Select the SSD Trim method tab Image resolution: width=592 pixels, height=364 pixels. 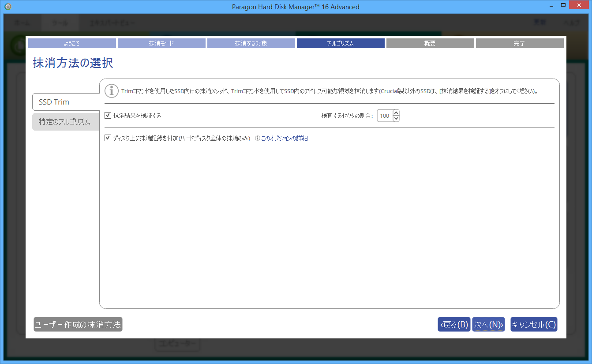click(x=66, y=102)
